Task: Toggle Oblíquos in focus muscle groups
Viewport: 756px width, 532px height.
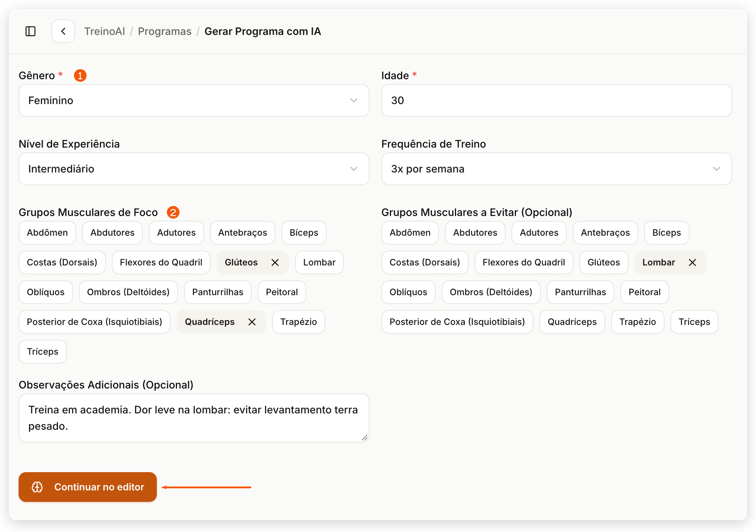Action: 46,292
